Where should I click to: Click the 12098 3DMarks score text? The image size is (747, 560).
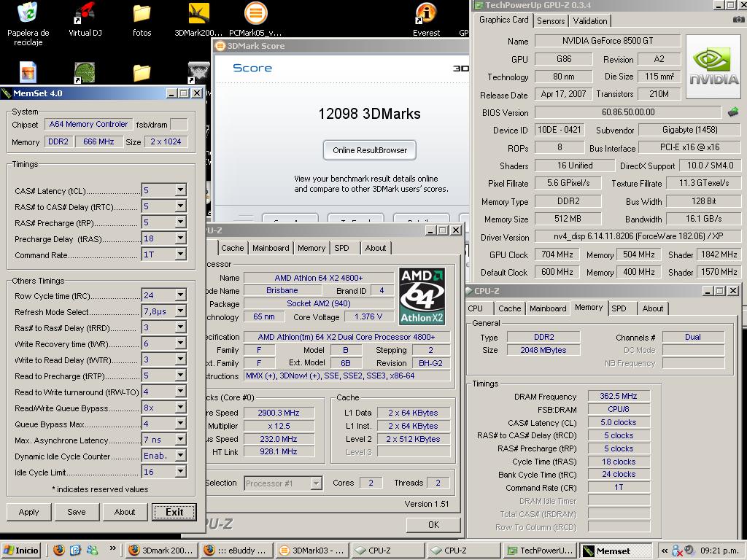(370, 113)
